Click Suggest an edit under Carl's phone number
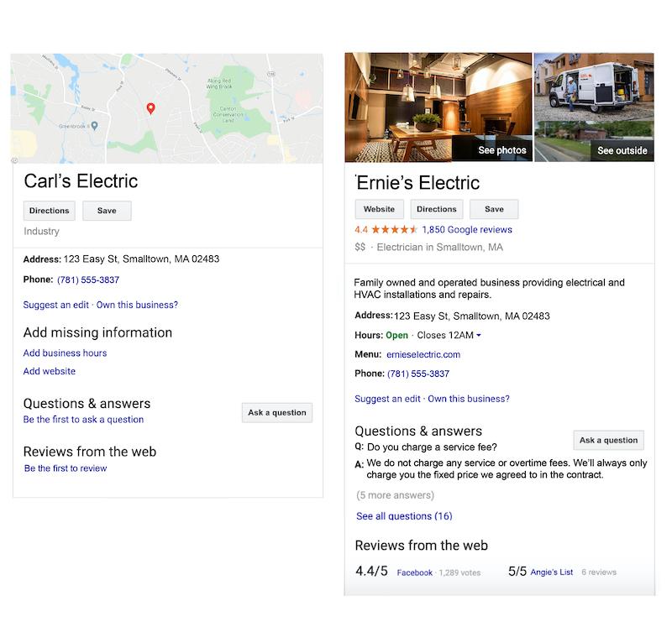The image size is (672, 643). [56, 305]
